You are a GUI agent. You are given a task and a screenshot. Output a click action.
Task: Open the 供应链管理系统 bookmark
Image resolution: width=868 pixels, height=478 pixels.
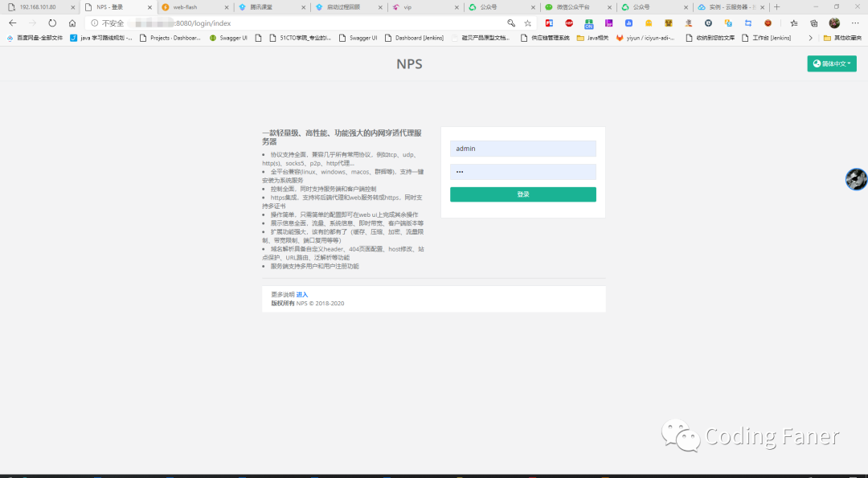tap(545, 39)
